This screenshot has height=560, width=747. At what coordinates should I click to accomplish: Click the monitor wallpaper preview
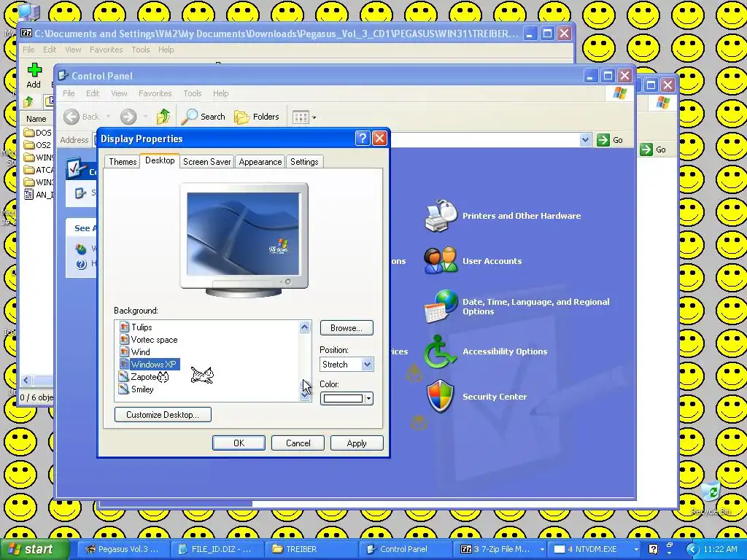(x=243, y=233)
